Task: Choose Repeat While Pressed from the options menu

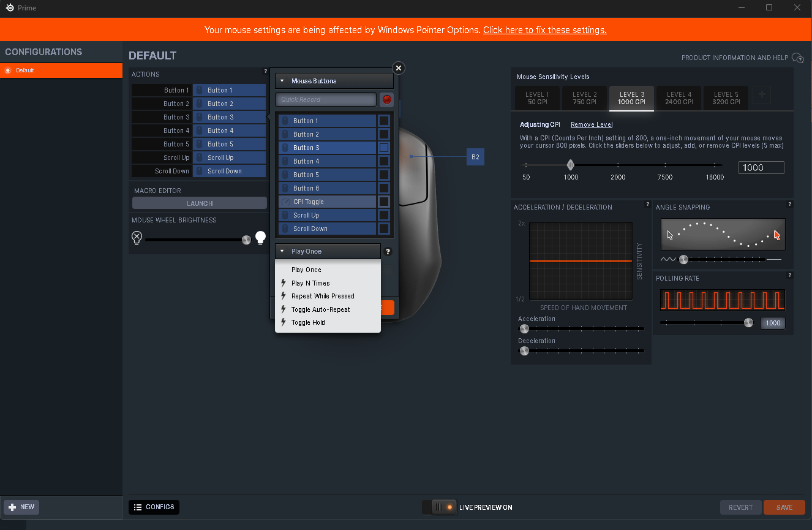Action: [328, 296]
